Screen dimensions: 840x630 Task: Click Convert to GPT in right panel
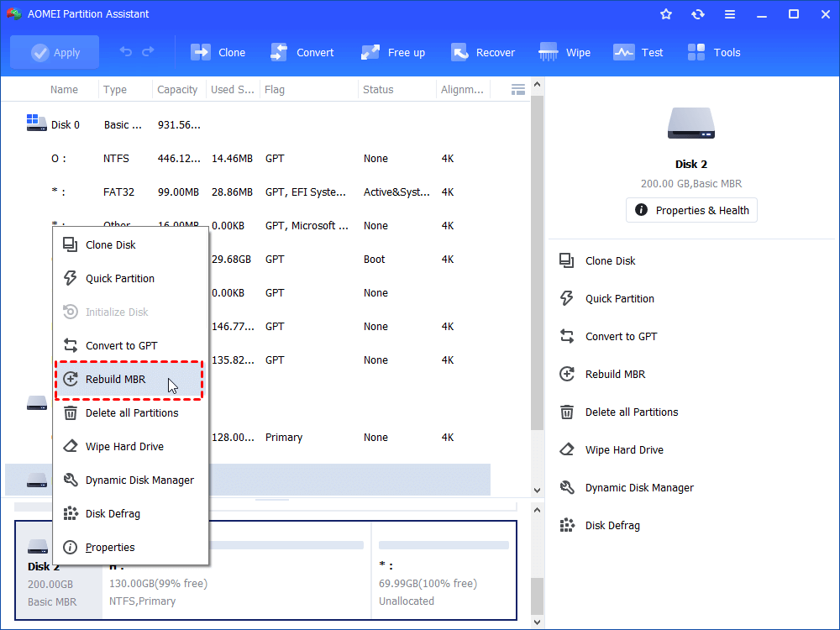coord(608,337)
